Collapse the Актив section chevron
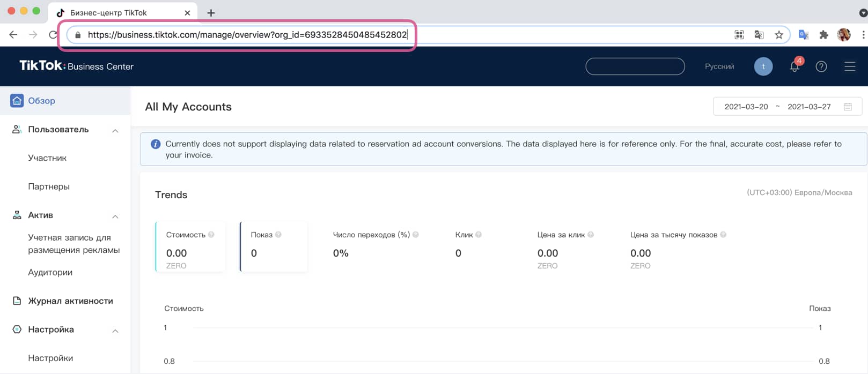Viewport: 868px width, 374px height. point(115,216)
